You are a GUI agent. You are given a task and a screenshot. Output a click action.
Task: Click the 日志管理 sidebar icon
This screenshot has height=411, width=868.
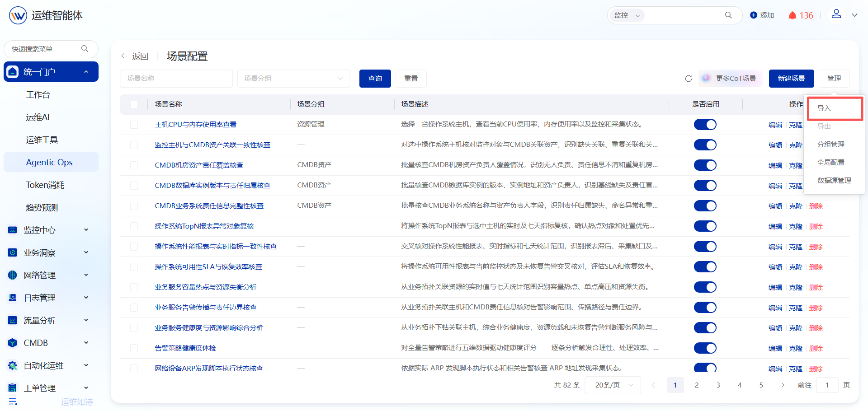click(13, 298)
